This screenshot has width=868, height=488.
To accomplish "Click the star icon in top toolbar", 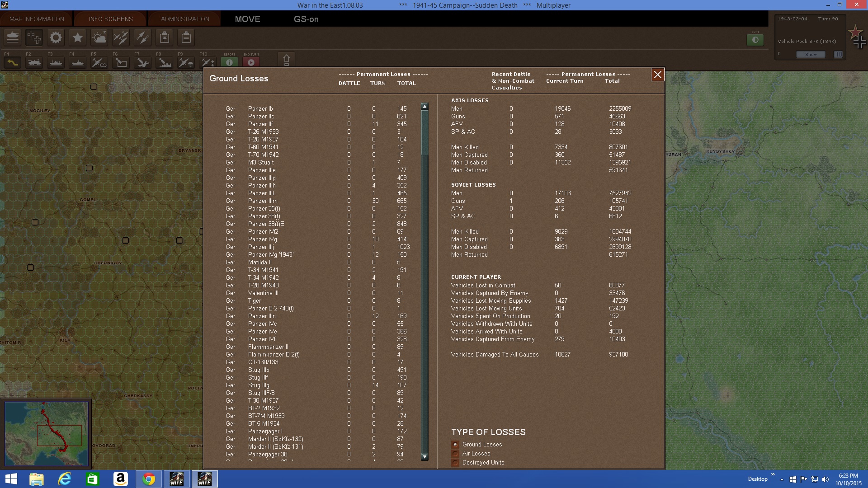I will pyautogui.click(x=77, y=38).
